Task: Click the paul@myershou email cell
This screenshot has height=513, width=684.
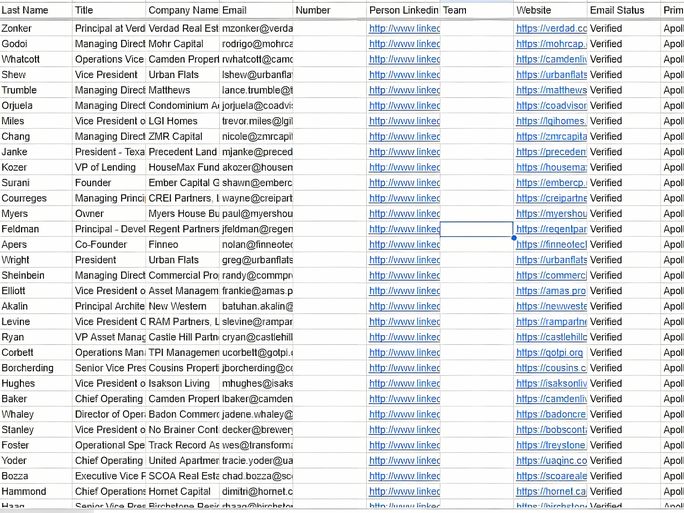Action: tap(257, 214)
